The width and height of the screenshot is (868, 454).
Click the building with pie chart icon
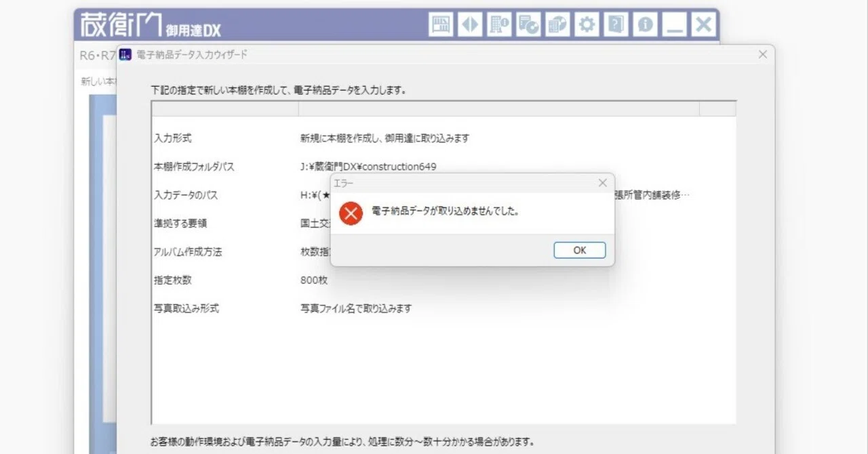point(558,25)
